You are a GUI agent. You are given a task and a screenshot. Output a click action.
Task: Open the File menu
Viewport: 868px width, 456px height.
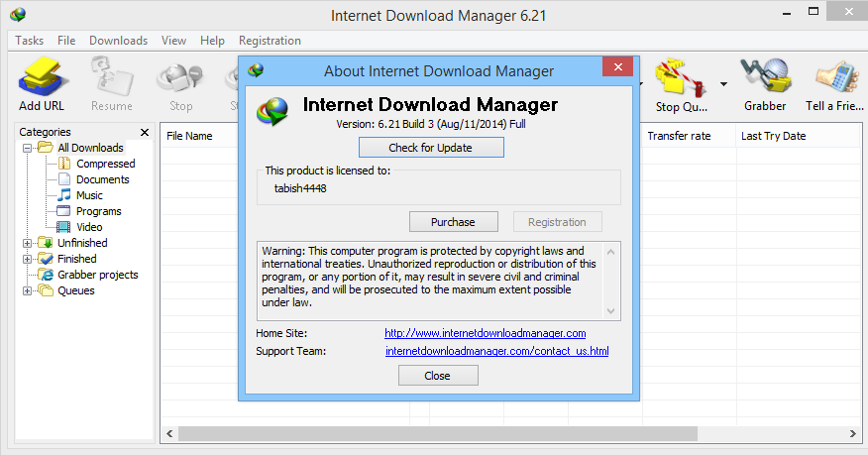click(66, 41)
